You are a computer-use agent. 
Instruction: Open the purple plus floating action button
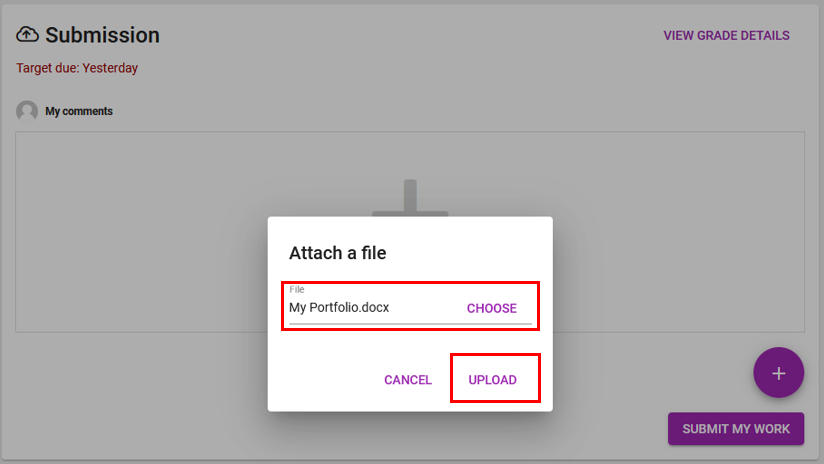click(778, 373)
